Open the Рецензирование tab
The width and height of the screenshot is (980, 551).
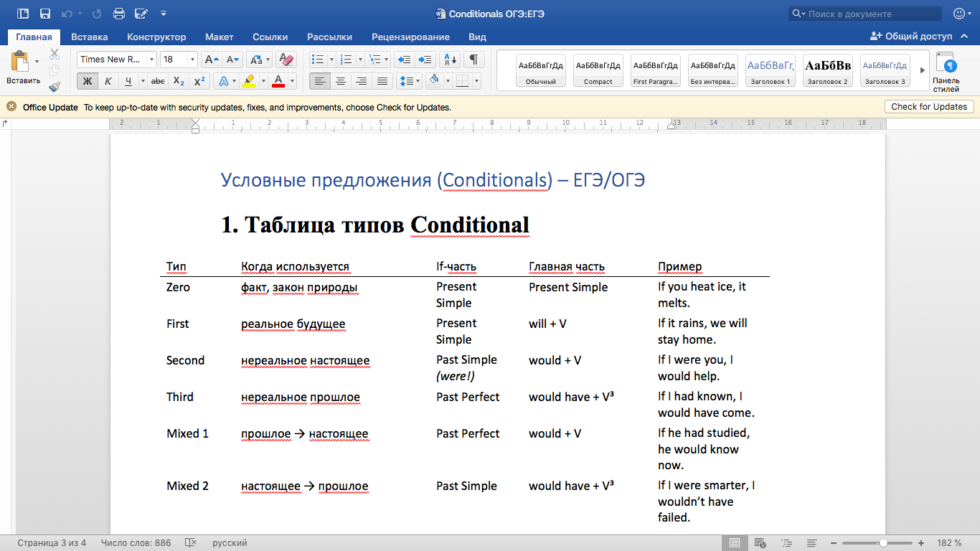click(410, 37)
